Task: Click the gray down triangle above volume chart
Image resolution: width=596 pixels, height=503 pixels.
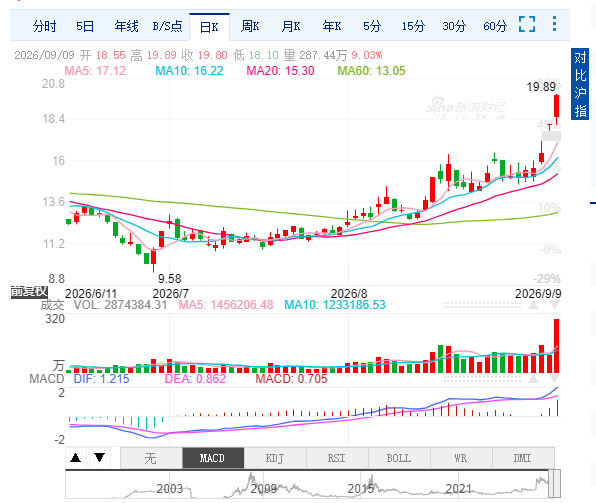Action: pyautogui.click(x=554, y=305)
